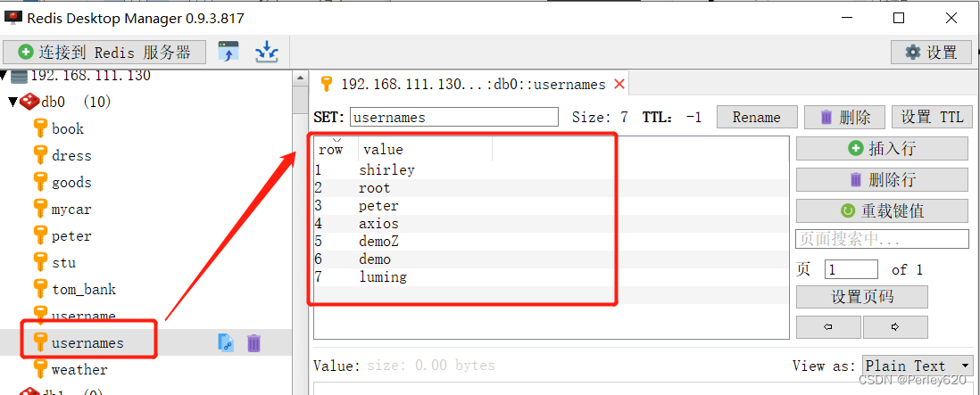Collapse the 192.168.111.130 server node

click(x=4, y=76)
